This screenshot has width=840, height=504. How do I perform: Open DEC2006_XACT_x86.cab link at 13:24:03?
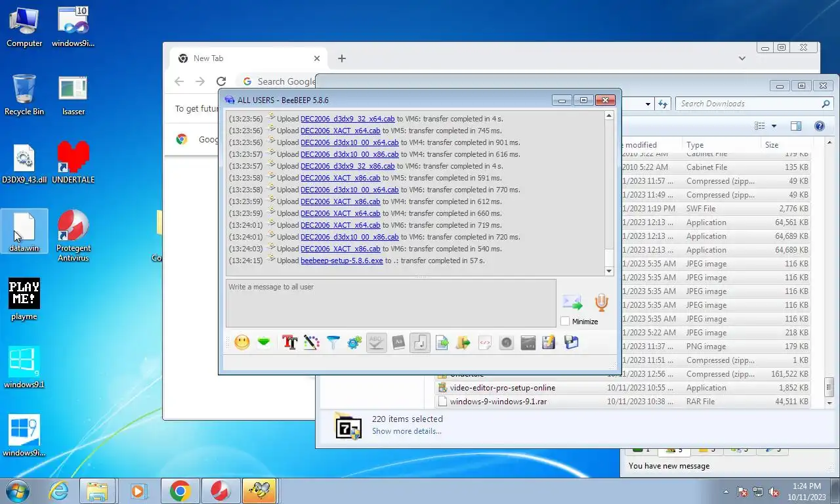pyautogui.click(x=341, y=249)
